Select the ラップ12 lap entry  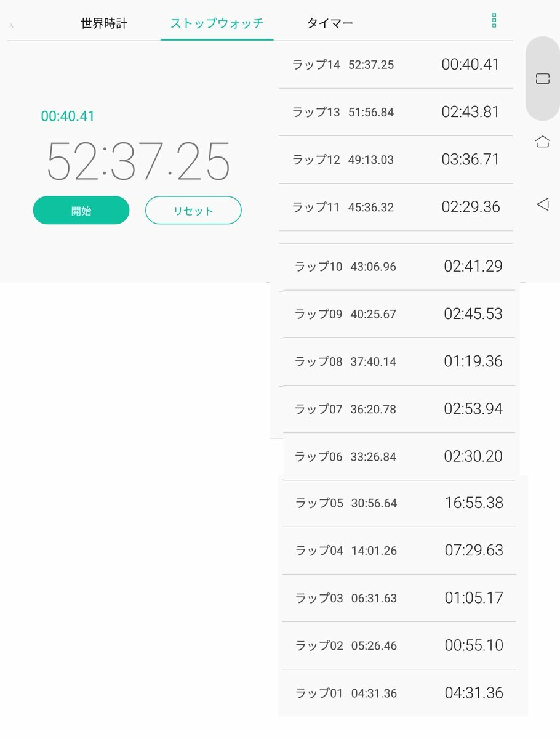[396, 160]
